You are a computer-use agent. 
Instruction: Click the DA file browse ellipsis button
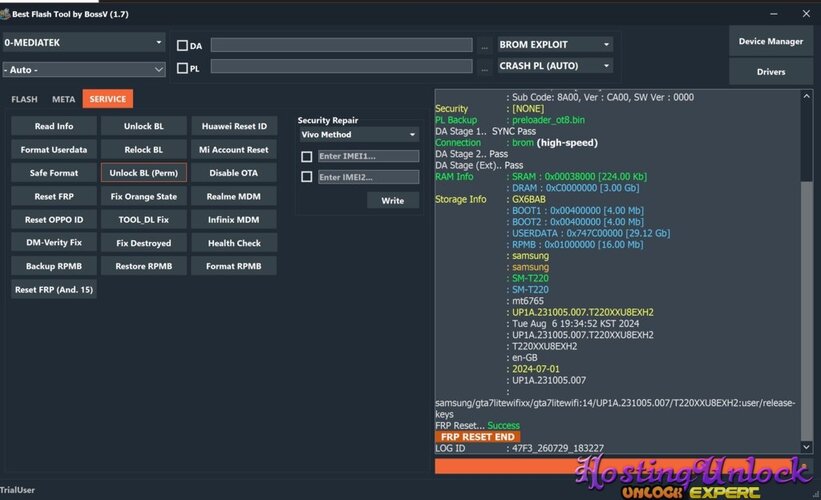pos(484,46)
